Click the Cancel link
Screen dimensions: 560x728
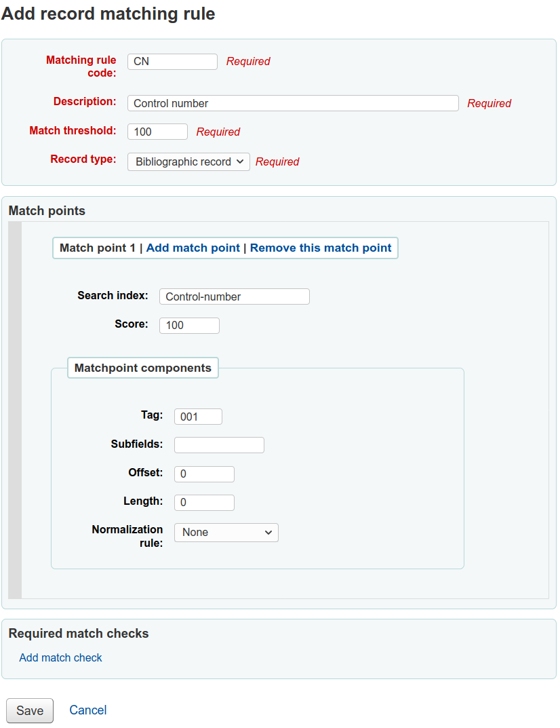pos(88,710)
